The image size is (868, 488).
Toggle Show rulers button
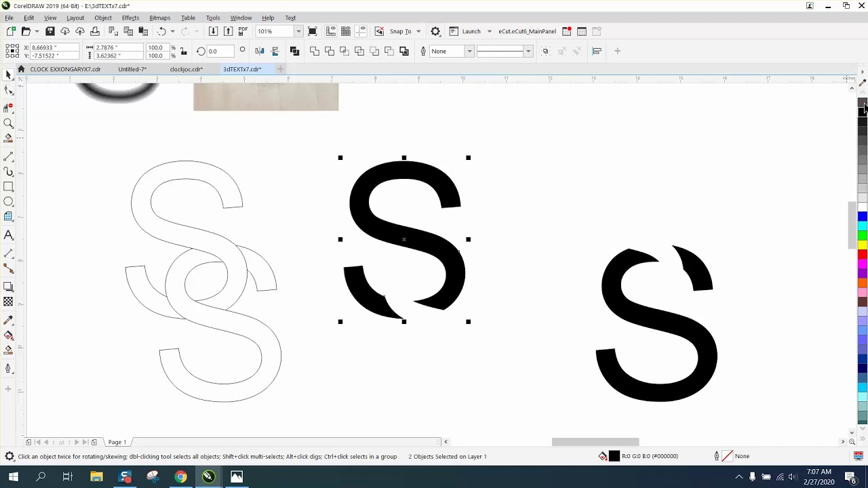(x=331, y=31)
